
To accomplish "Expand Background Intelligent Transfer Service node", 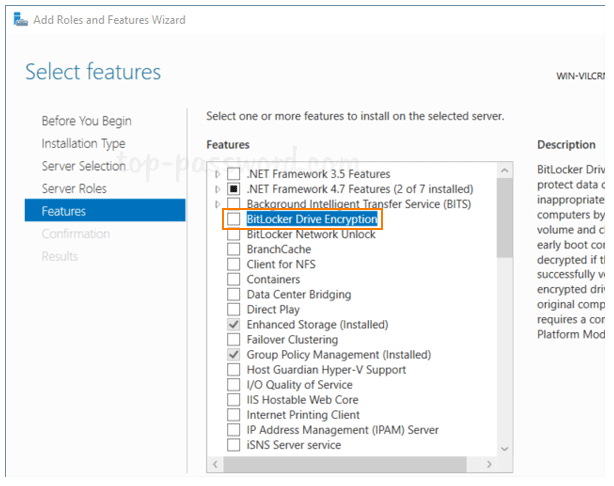I will coord(218,204).
